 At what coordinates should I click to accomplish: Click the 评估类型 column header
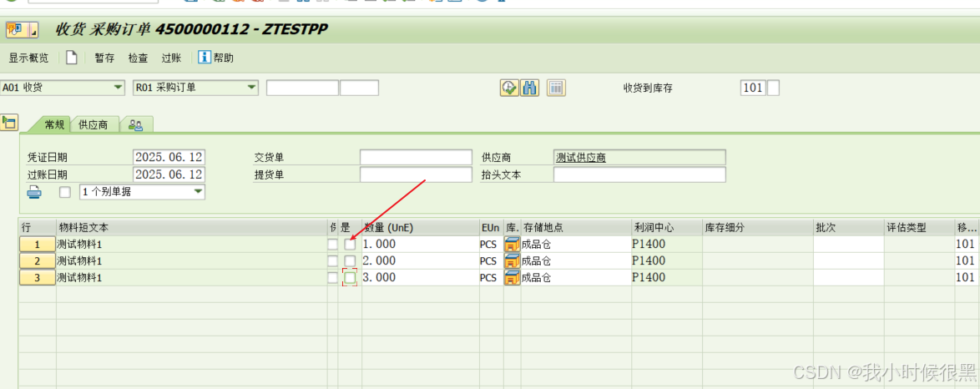919,227
